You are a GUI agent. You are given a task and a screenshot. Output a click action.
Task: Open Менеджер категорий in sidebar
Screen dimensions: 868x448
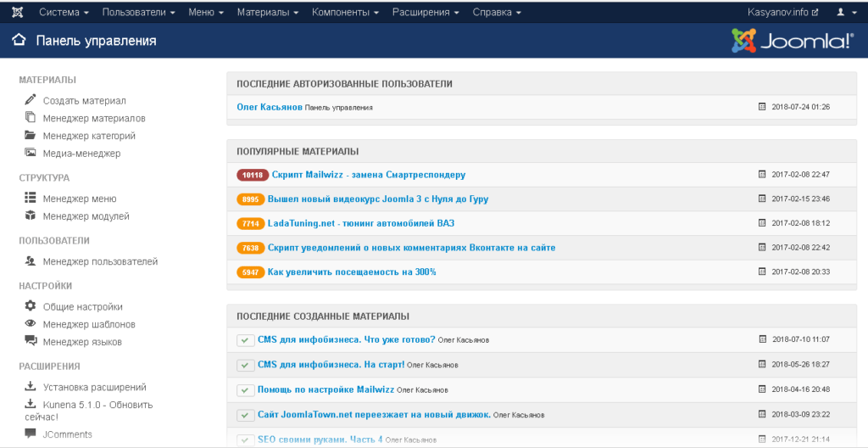coord(89,136)
